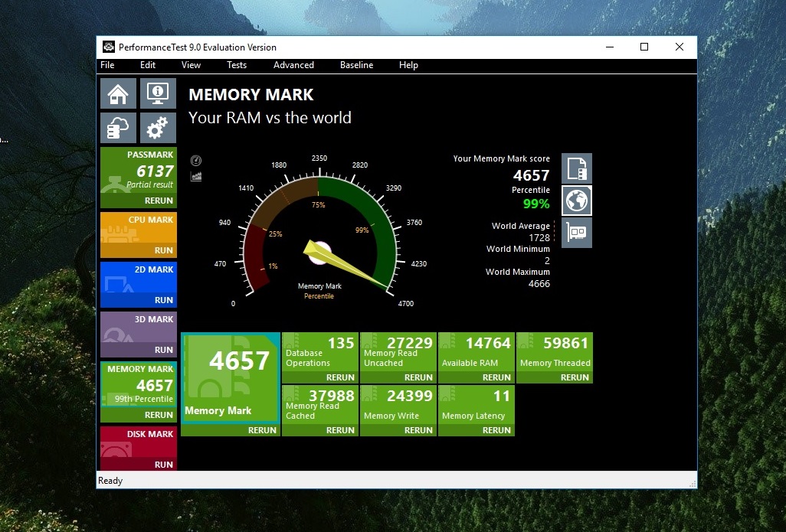Click the Memory Read Cached 37988 tile
Screen dimensions: 786x532
pos(320,405)
